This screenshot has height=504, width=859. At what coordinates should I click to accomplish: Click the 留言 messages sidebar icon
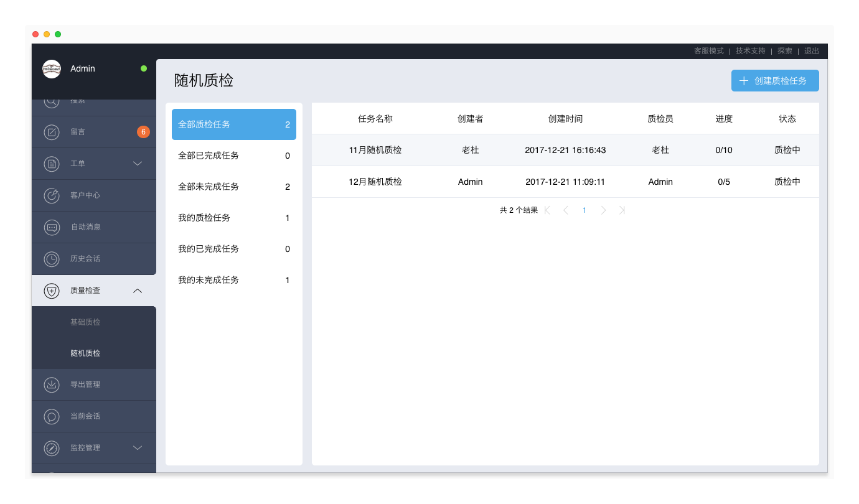52,132
